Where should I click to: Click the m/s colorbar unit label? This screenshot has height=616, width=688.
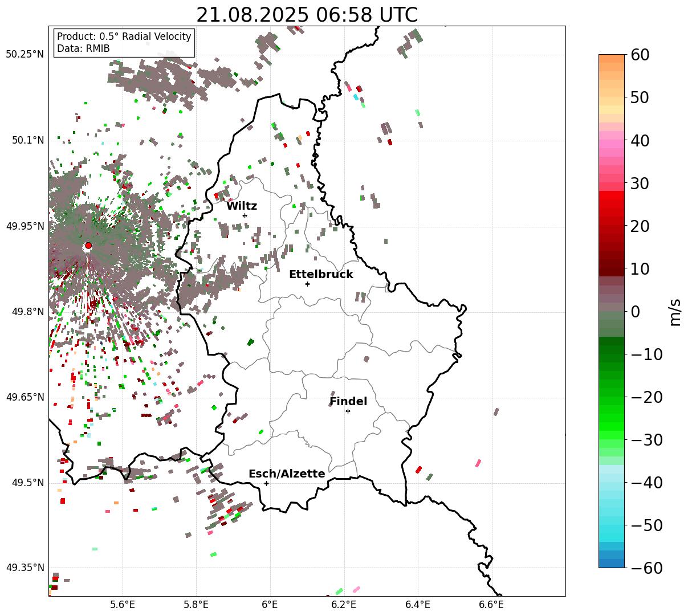coord(675,311)
